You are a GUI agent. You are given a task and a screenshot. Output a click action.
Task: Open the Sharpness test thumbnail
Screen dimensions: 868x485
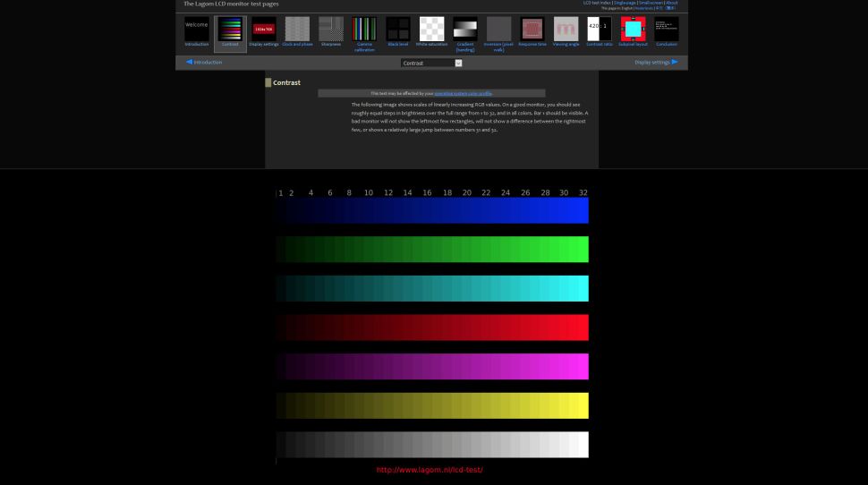(x=331, y=29)
